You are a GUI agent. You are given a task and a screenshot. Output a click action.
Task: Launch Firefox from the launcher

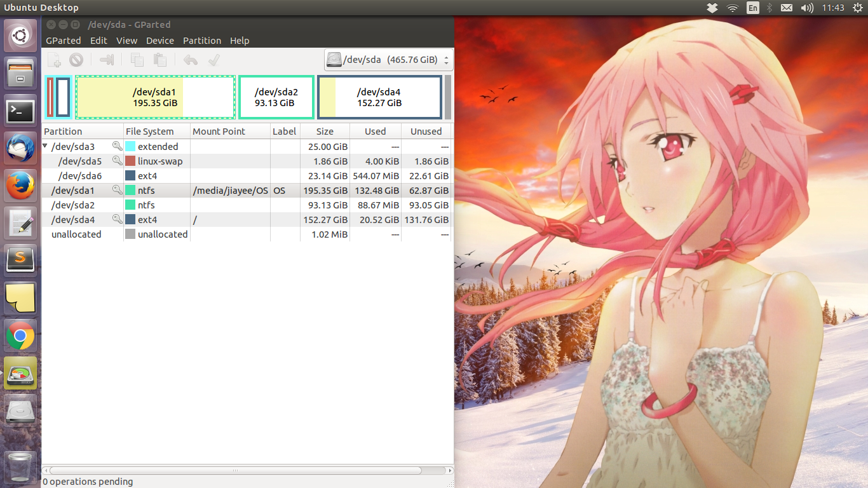[x=20, y=187]
